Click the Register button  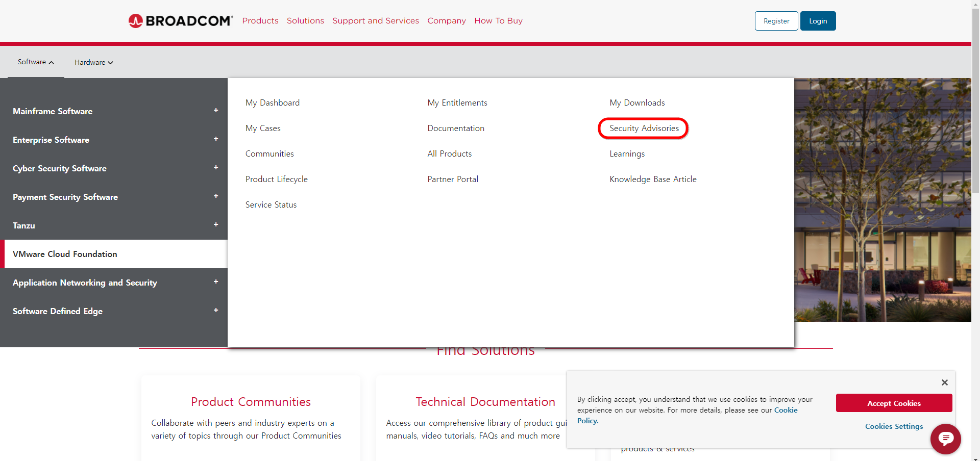pos(776,21)
